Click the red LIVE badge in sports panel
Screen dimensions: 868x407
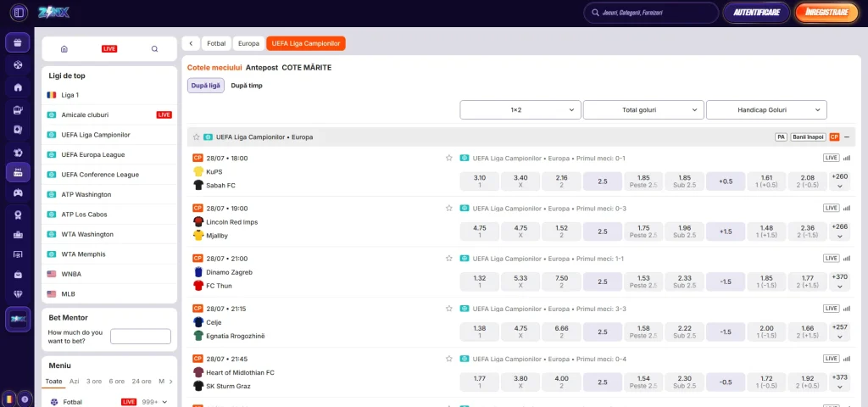pos(109,48)
